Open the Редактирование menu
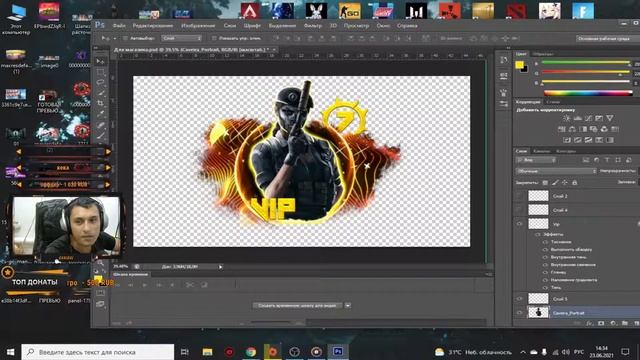640x360 pixels. pos(153,26)
